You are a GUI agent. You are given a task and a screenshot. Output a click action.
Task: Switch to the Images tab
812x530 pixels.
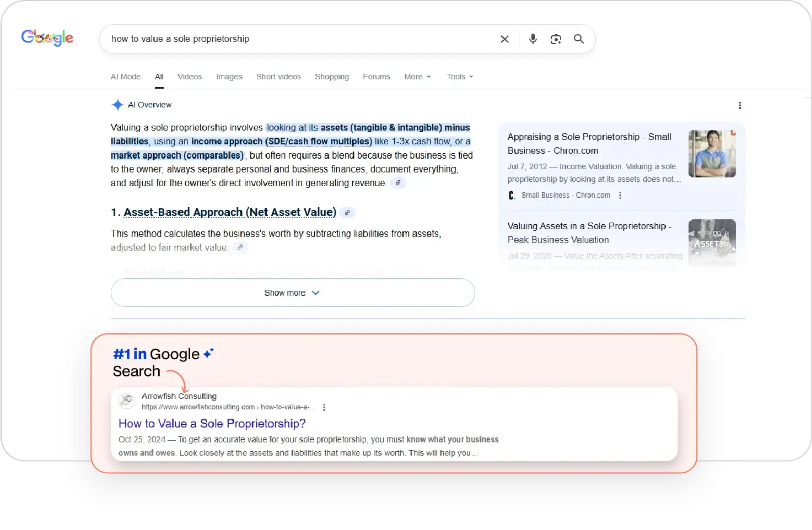tap(229, 77)
